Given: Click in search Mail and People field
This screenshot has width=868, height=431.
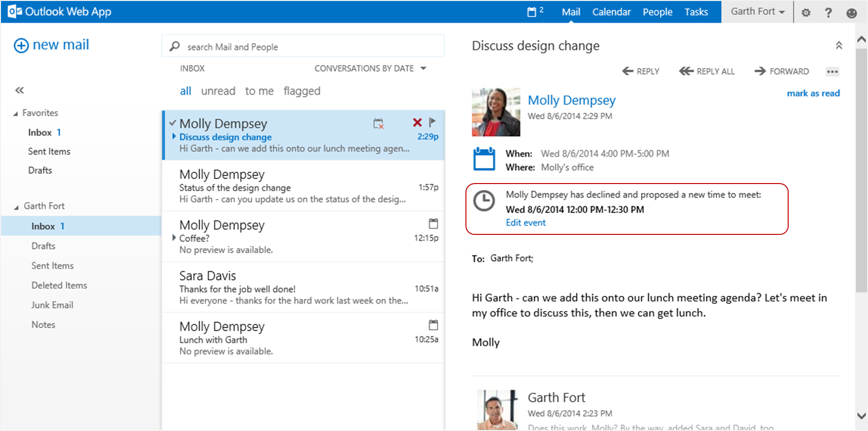Looking at the screenshot, I should pos(303,46).
